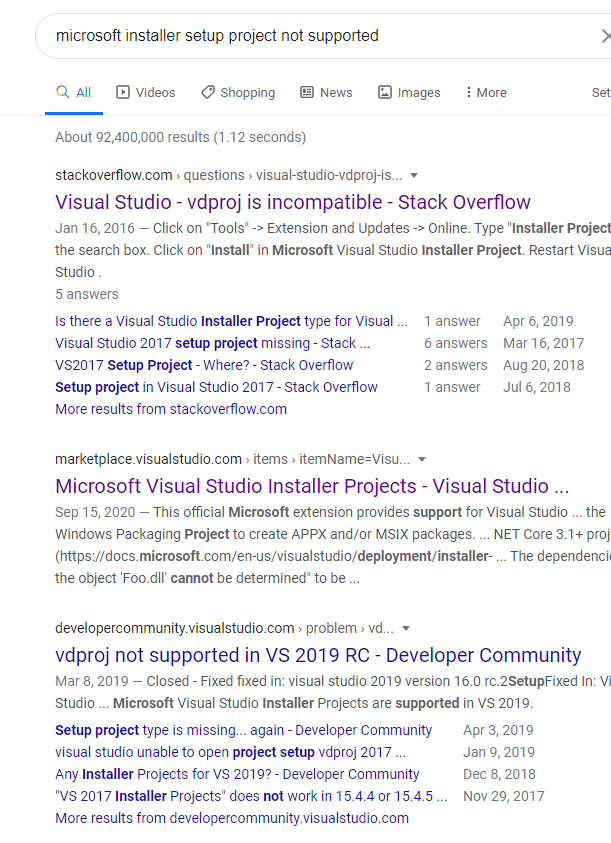
Task: Open dropdown arrow beside developercommunity.visualstudio.com URL
Action: click(x=406, y=628)
